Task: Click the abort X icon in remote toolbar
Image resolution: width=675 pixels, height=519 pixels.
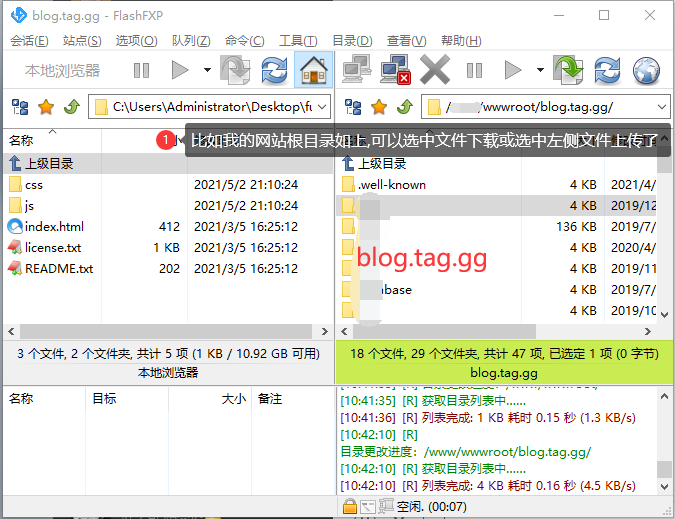Action: pos(435,71)
